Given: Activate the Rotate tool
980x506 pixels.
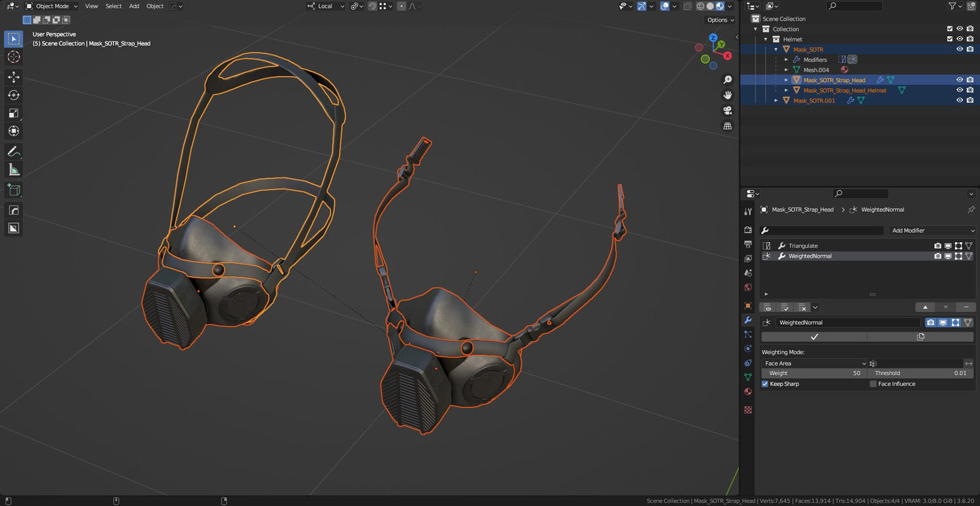Looking at the screenshot, I should tap(14, 95).
